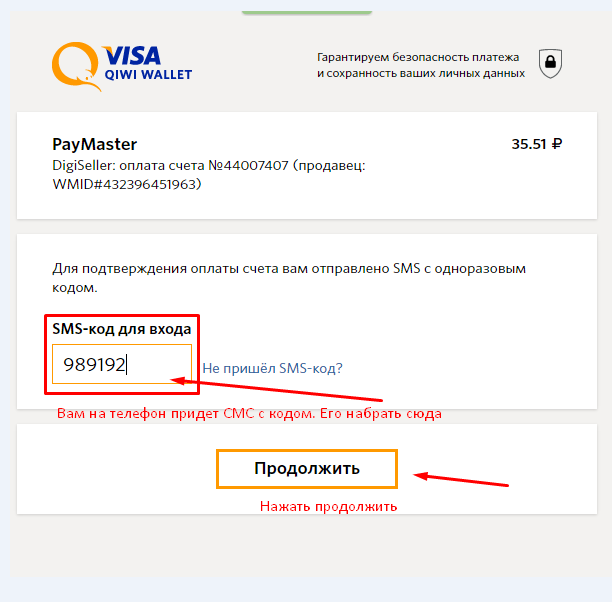612x602 pixels.
Task: Click the red 'Нажать продолжить' caption
Action: tap(329, 506)
